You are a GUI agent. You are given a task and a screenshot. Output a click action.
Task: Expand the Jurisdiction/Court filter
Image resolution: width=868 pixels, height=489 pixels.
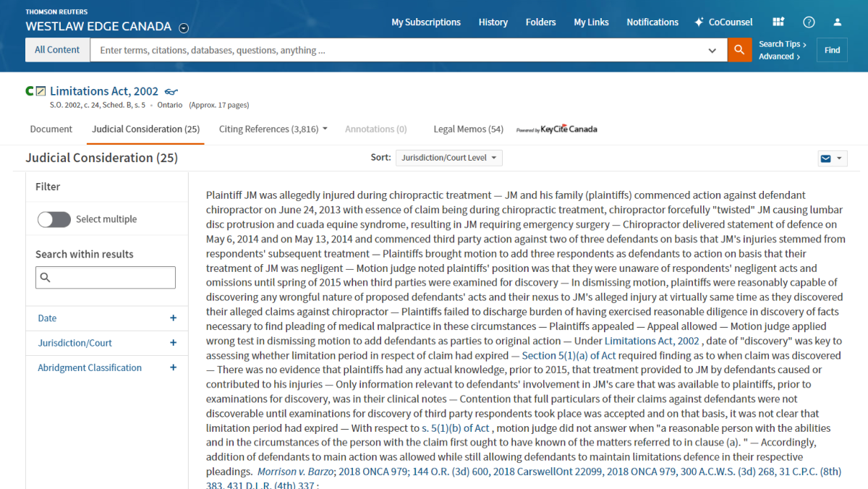[x=173, y=343]
